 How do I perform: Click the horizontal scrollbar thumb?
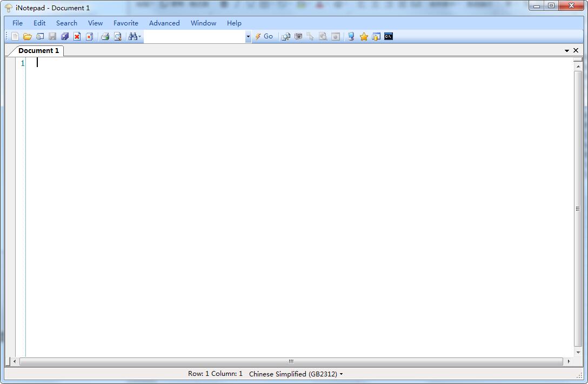[x=291, y=361]
